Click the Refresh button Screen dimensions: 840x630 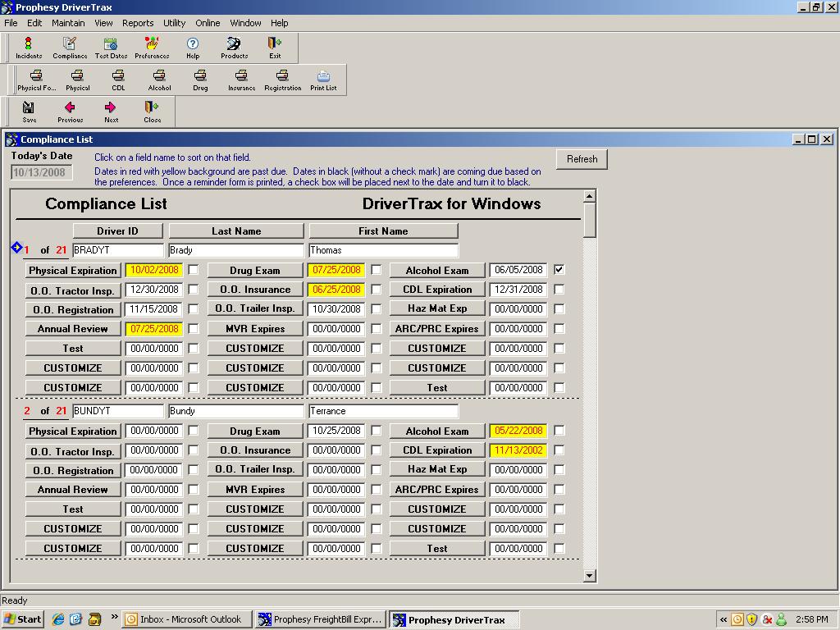click(582, 159)
